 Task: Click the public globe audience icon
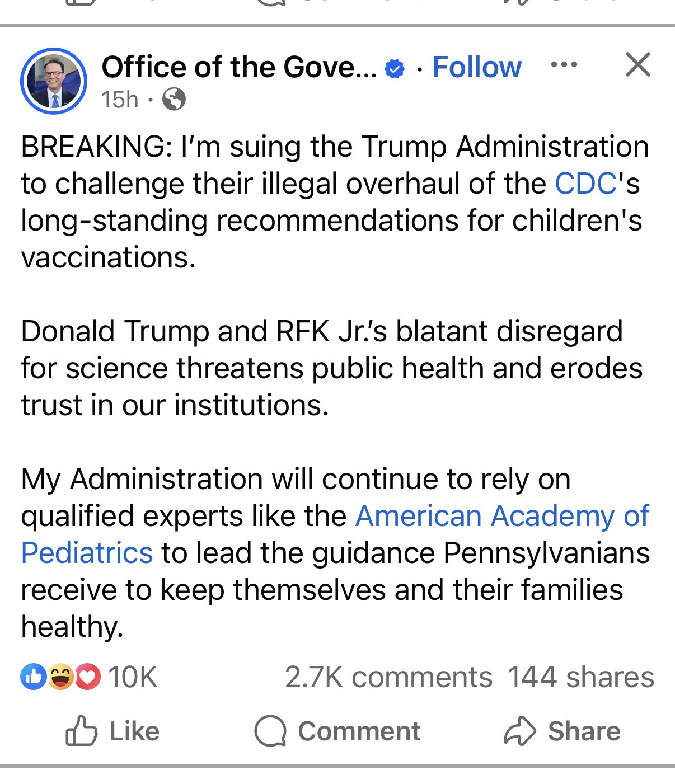click(174, 100)
